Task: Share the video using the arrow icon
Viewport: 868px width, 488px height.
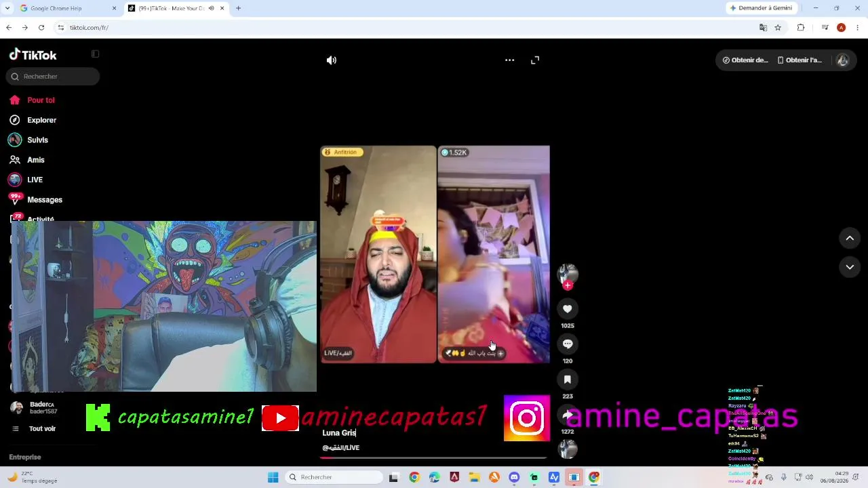Action: [568, 415]
